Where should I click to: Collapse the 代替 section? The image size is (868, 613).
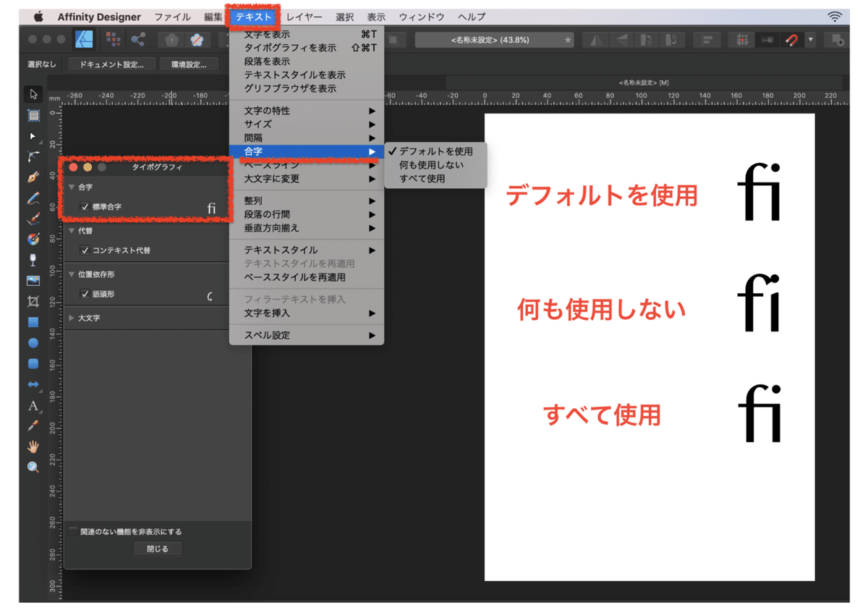[x=71, y=231]
